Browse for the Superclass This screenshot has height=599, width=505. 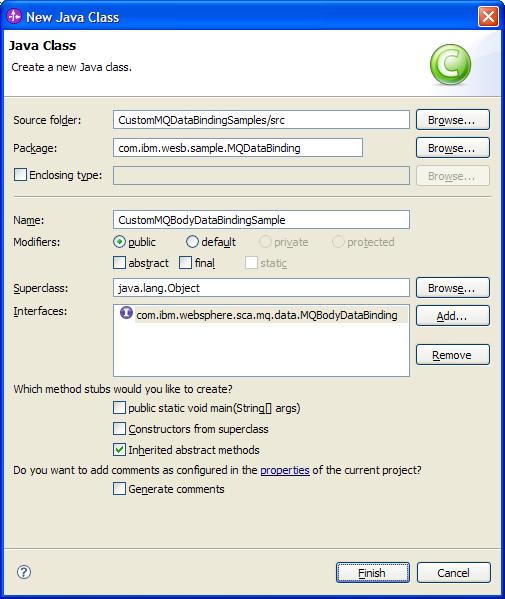tap(452, 288)
